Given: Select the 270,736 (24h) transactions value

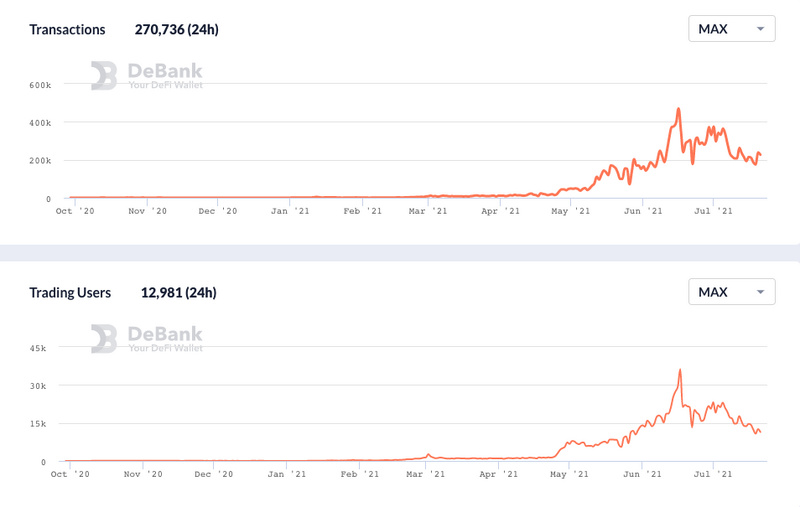Looking at the screenshot, I should (x=177, y=29).
